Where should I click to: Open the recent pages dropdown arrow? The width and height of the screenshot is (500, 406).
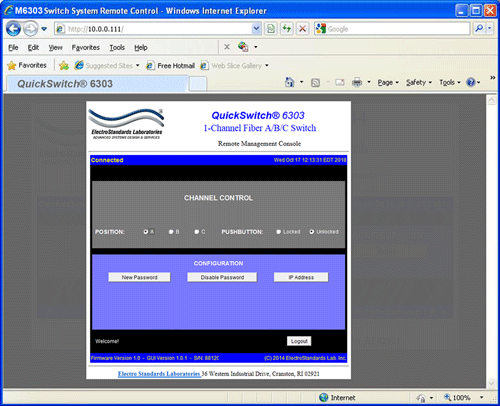click(x=44, y=29)
